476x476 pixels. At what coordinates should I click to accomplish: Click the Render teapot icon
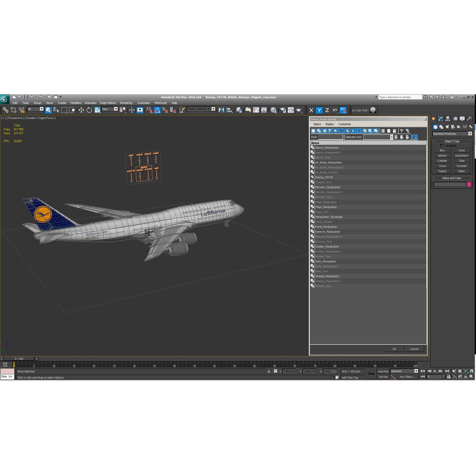tap(299, 110)
